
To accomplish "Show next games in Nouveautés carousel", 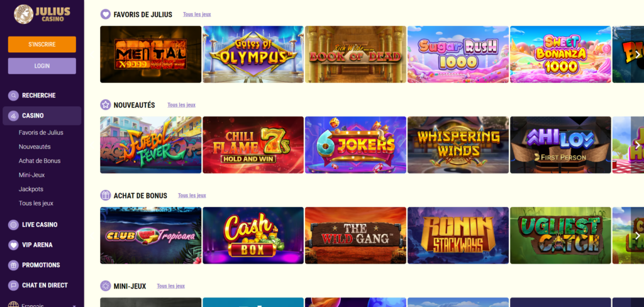I will [637, 145].
